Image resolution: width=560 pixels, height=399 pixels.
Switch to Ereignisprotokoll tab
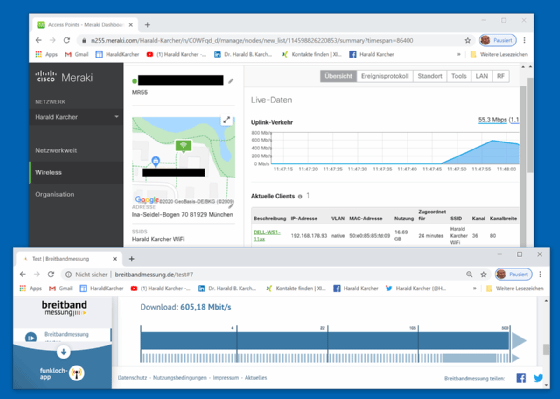point(385,76)
